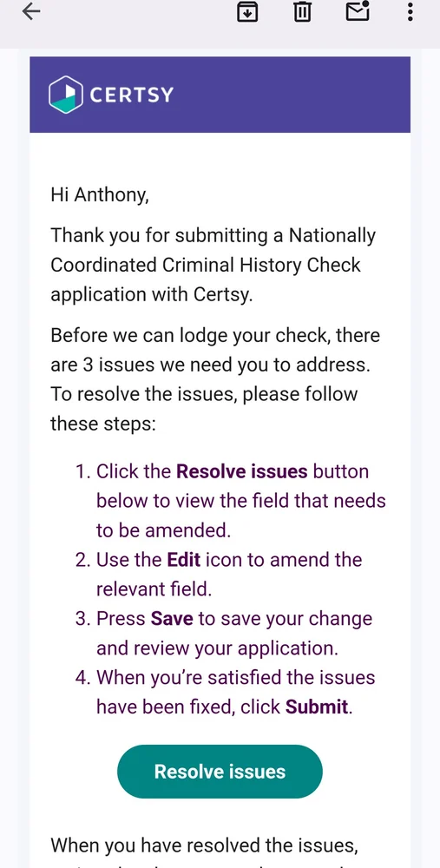Tap the bold 'Save' word in step three
440x868 pixels.
(172, 618)
